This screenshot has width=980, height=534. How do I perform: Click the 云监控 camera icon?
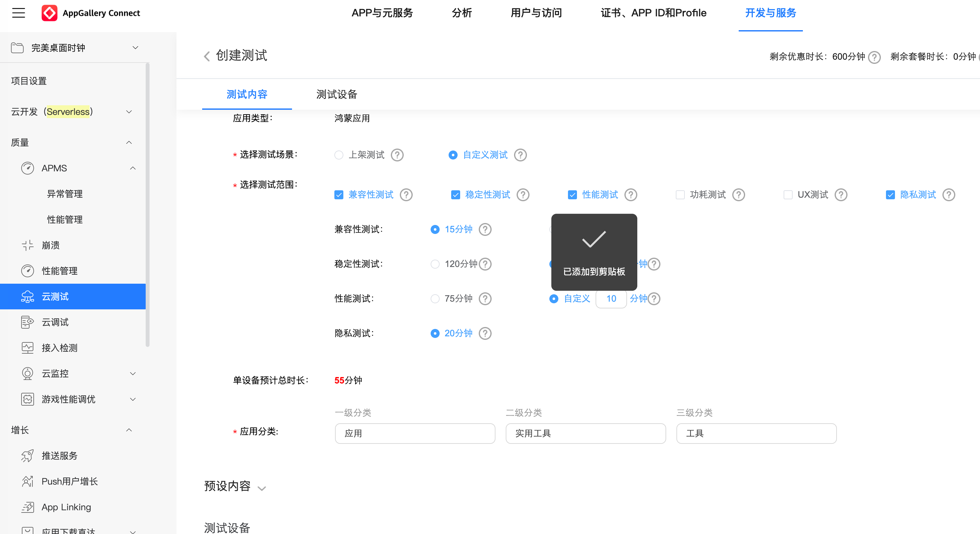pyautogui.click(x=27, y=374)
